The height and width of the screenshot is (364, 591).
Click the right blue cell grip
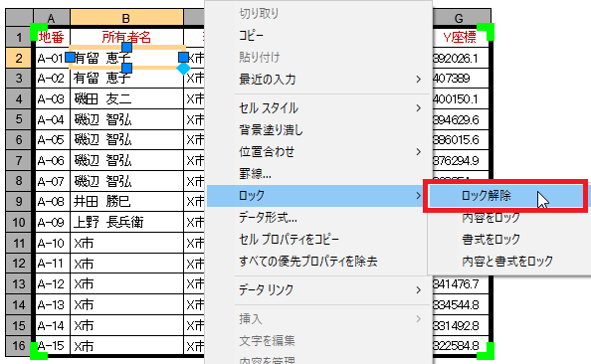click(183, 58)
